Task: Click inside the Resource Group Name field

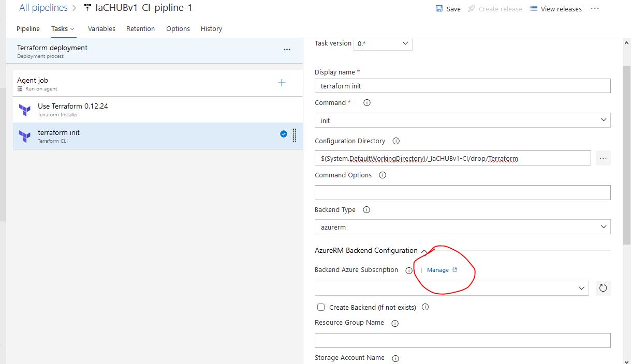Action: 462,340
